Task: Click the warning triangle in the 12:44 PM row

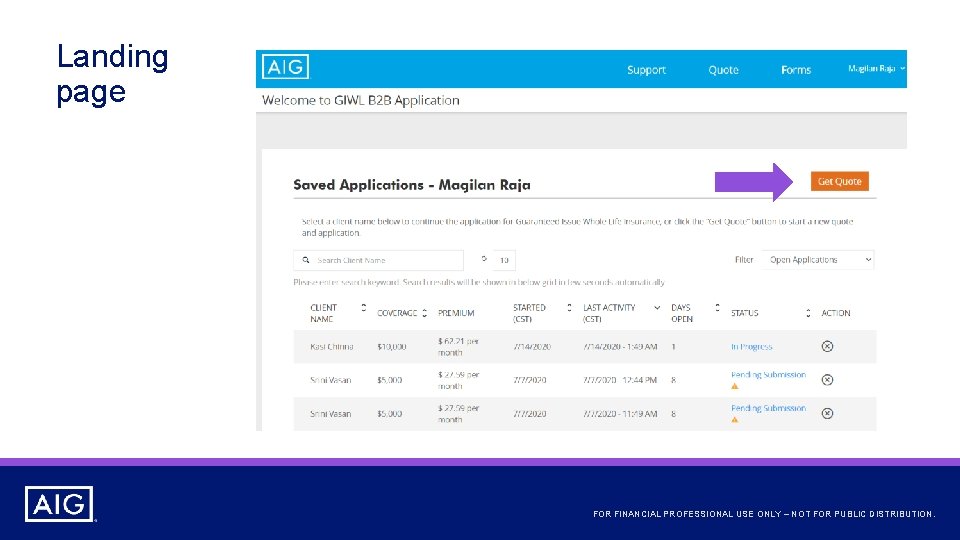Action: (x=735, y=386)
